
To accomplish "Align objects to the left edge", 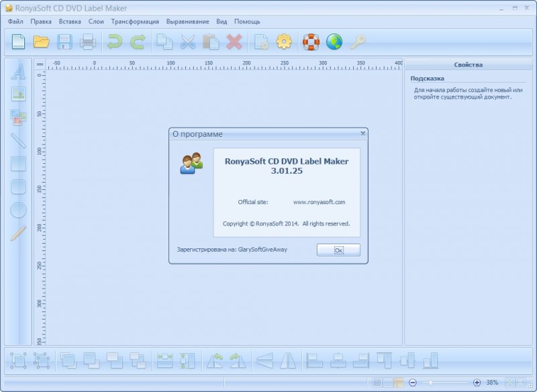I will point(315,360).
